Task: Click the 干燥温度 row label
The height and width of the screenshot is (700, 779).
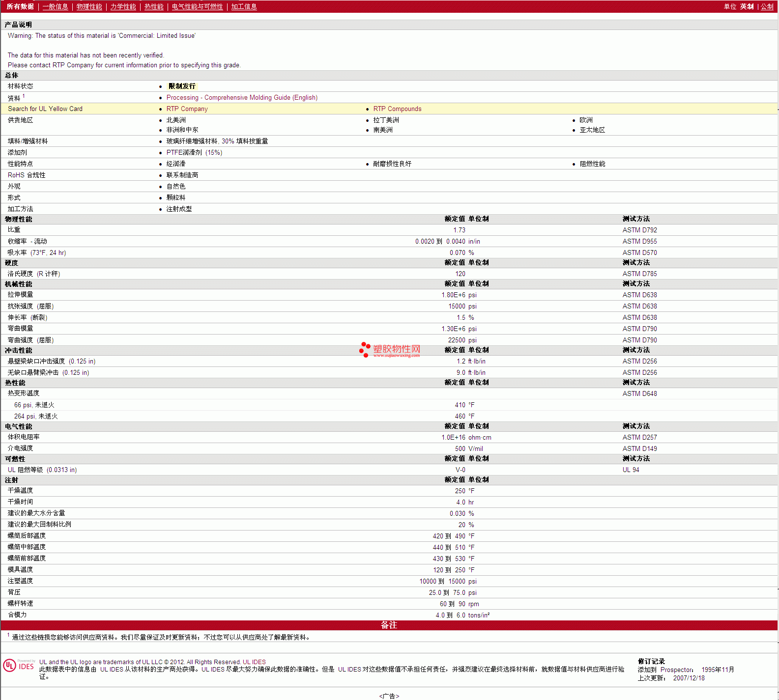Action: (x=20, y=491)
